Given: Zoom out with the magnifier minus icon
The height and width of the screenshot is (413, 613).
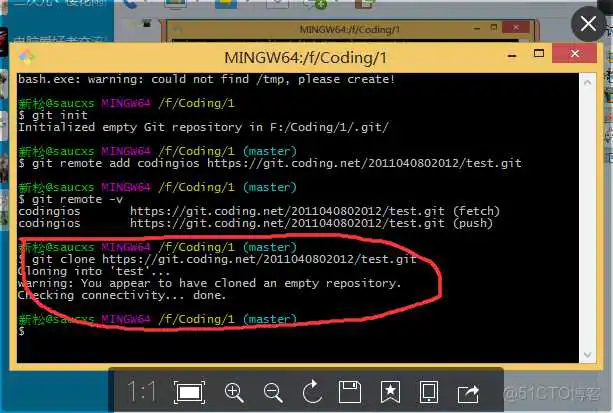Looking at the screenshot, I should [x=272, y=392].
